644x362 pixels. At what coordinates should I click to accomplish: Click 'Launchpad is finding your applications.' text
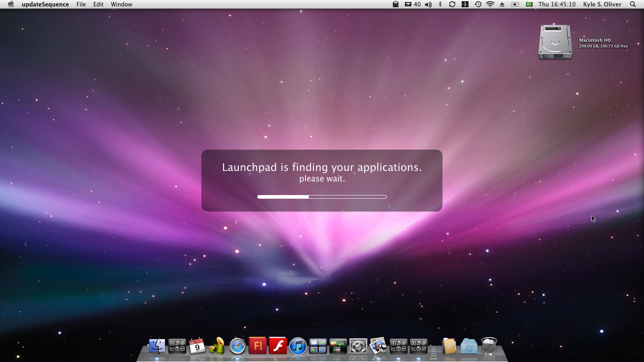click(322, 167)
